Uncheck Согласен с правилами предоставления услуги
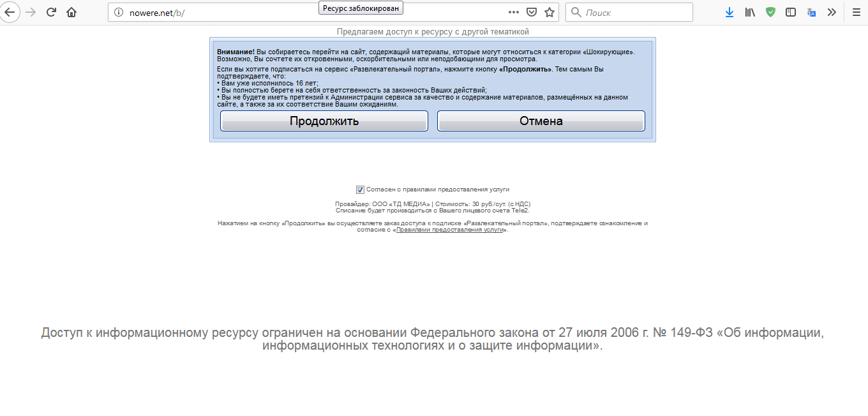This screenshot has width=868, height=416. [x=360, y=189]
